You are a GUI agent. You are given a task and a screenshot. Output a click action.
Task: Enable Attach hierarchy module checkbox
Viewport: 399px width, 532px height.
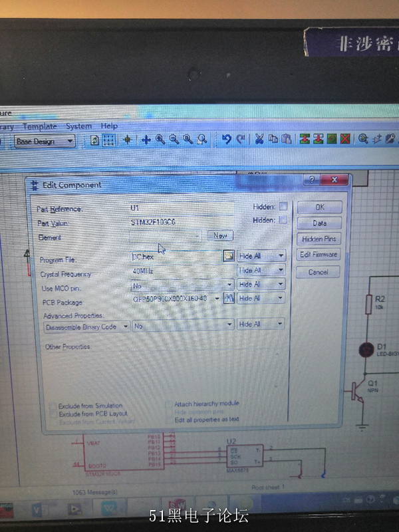pyautogui.click(x=169, y=404)
